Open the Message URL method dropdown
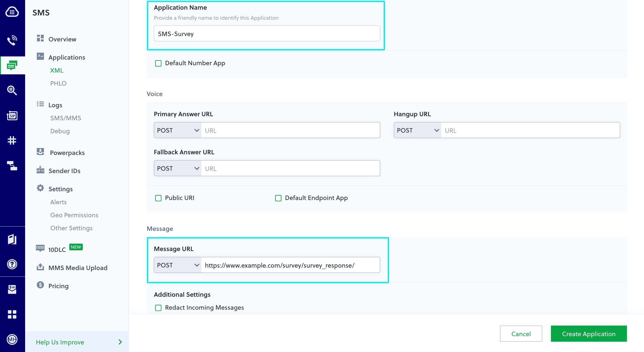Screen dimensions: 644x352 tap(178, 265)
